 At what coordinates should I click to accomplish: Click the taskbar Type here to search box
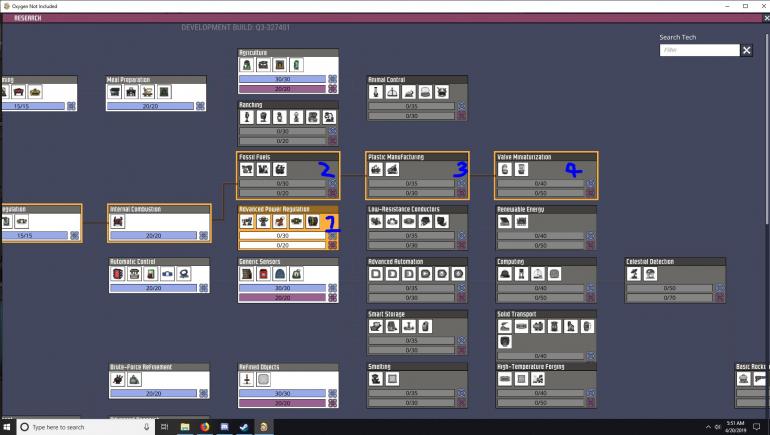[x=85, y=427]
